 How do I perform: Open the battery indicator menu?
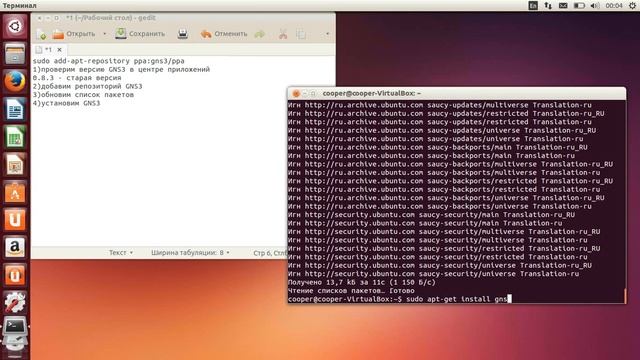(x=579, y=5)
